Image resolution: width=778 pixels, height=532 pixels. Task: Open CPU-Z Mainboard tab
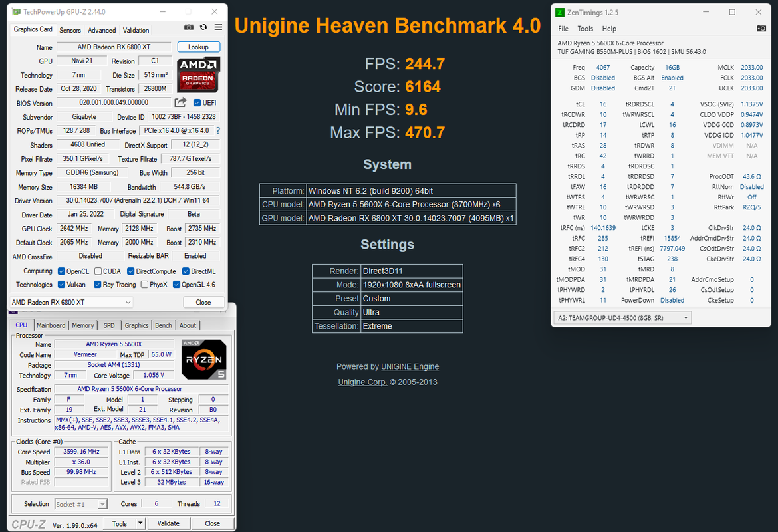click(x=51, y=325)
